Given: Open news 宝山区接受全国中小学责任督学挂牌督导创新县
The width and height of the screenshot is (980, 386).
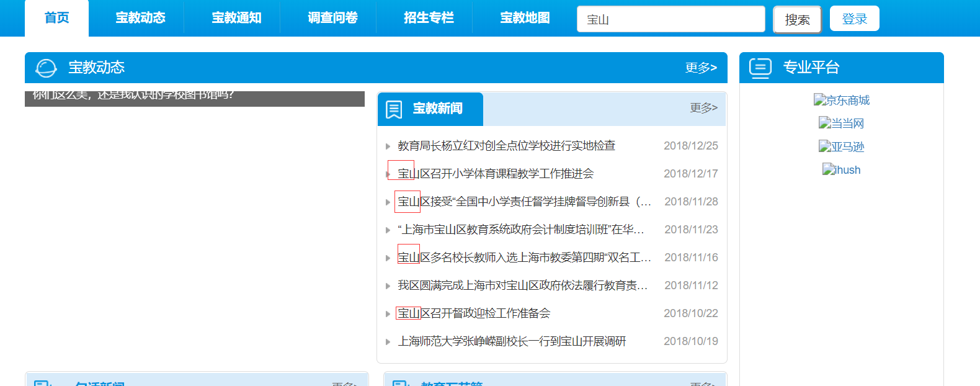Looking at the screenshot, I should pos(524,202).
